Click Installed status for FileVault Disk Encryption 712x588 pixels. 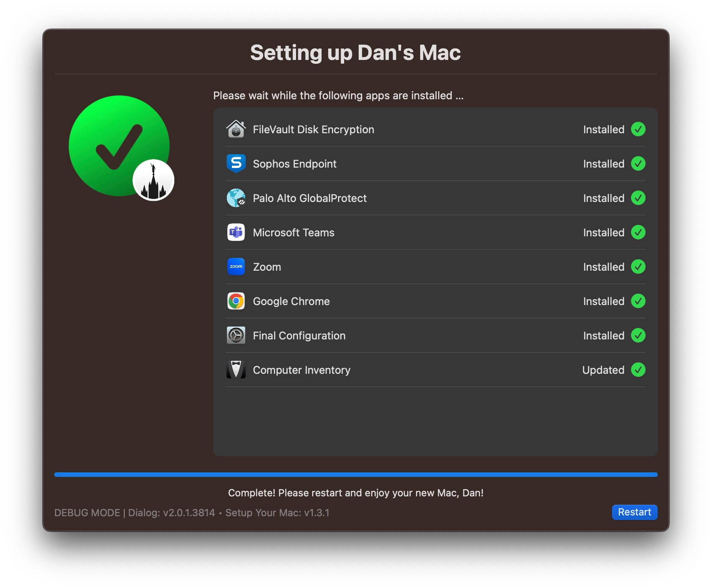[604, 129]
